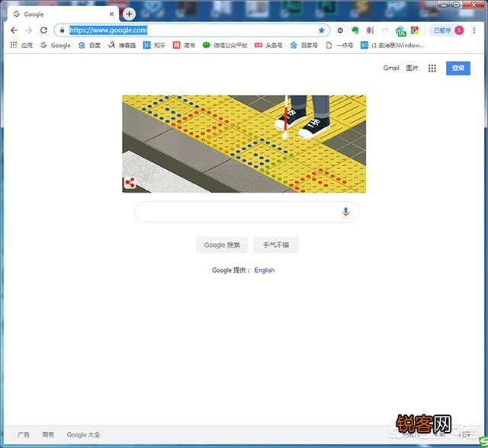Open the green US extension icon
This screenshot has width=488, height=448.
click(x=400, y=30)
